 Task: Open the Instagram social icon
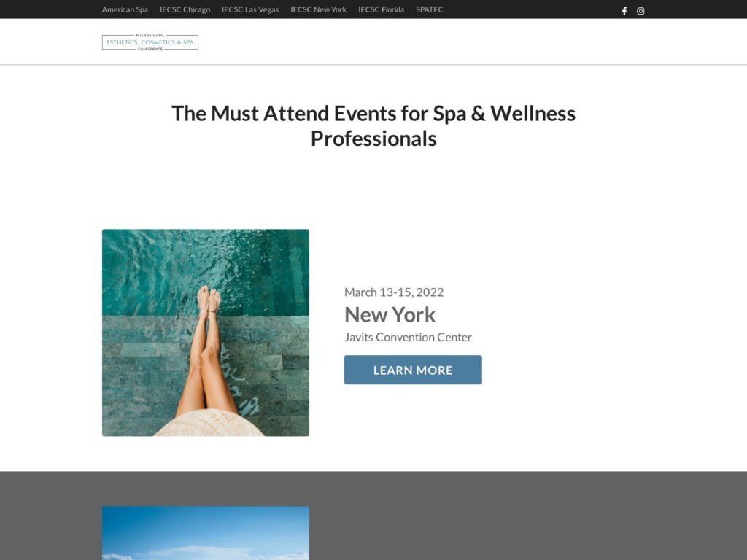pos(640,11)
